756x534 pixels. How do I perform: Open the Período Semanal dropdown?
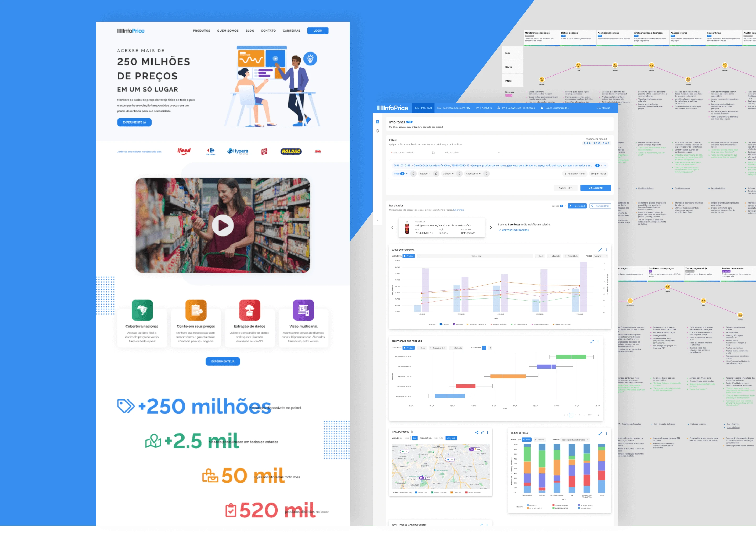click(x=601, y=256)
